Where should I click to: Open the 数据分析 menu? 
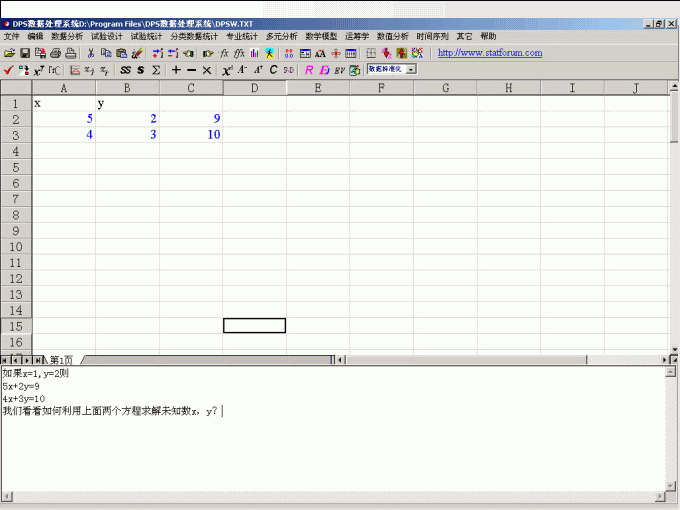(67, 36)
